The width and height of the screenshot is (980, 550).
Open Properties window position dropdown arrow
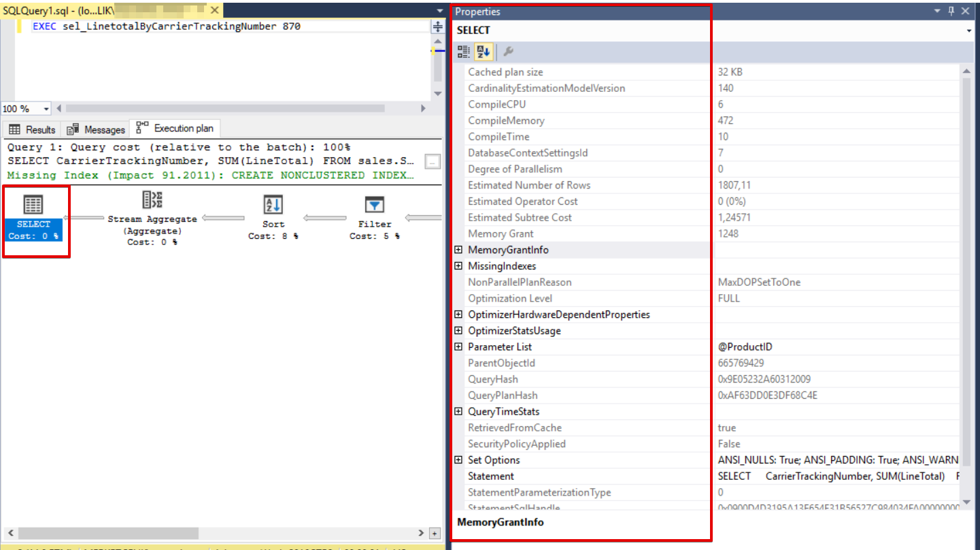[938, 11]
